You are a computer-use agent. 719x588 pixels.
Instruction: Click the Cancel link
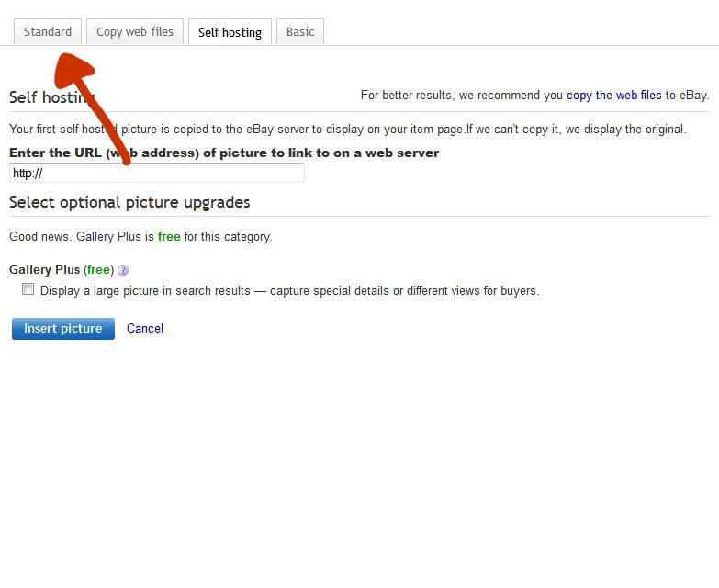(145, 329)
